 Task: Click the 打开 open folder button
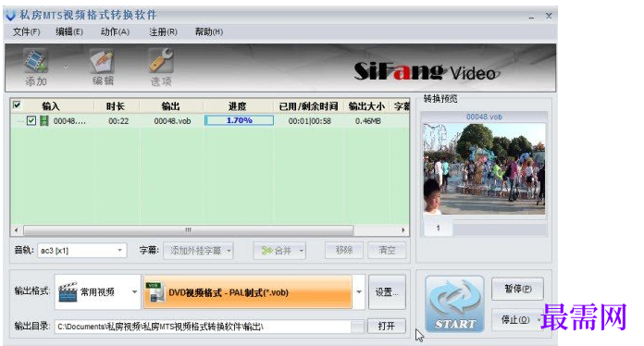click(x=387, y=326)
